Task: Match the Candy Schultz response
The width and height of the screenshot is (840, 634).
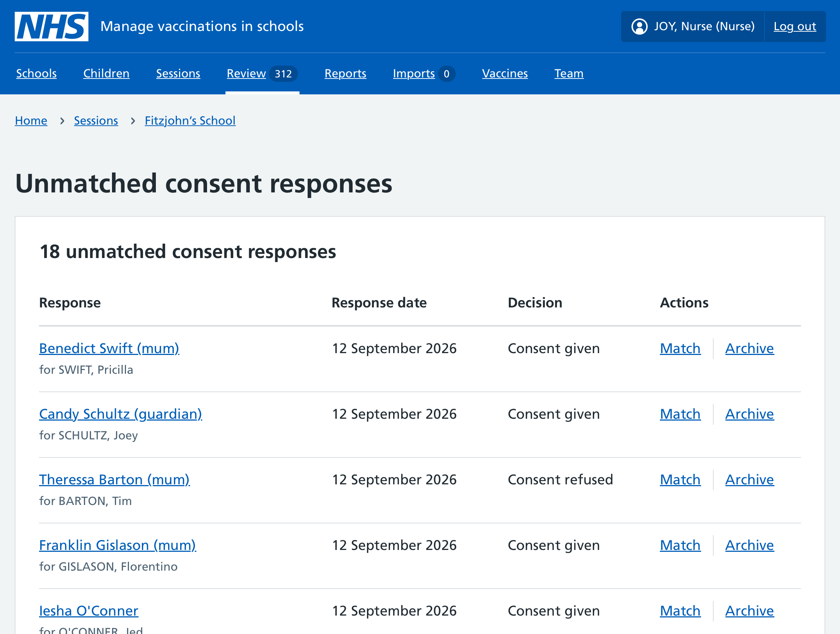Action: coord(680,414)
